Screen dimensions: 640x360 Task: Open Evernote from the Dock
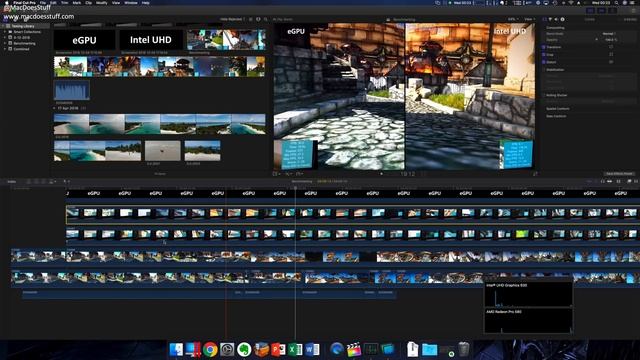pyautogui.click(x=244, y=350)
